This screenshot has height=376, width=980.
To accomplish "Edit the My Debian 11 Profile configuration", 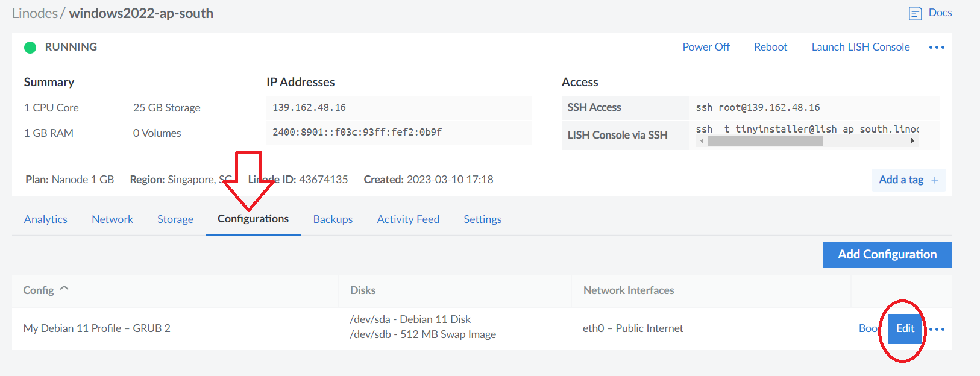I will click(905, 328).
